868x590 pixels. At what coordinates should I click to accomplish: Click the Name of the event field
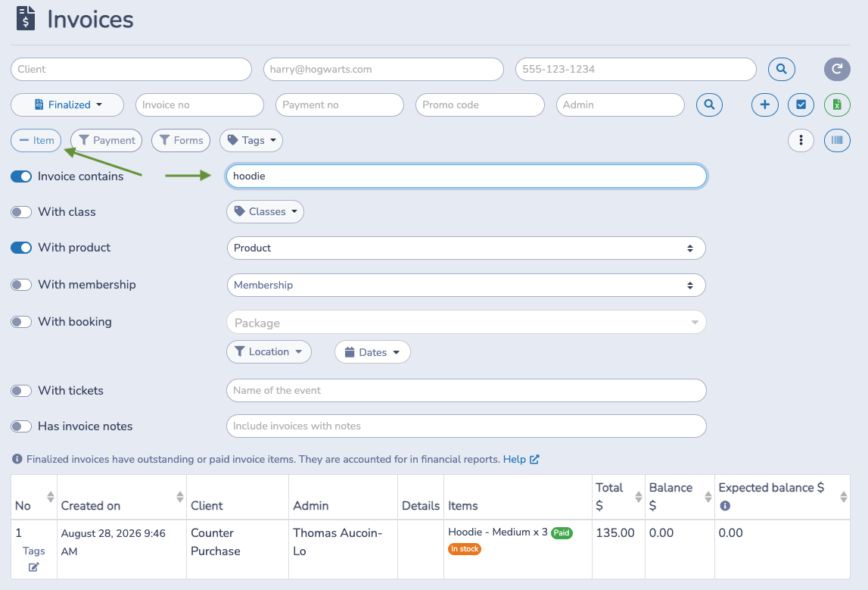coord(466,391)
